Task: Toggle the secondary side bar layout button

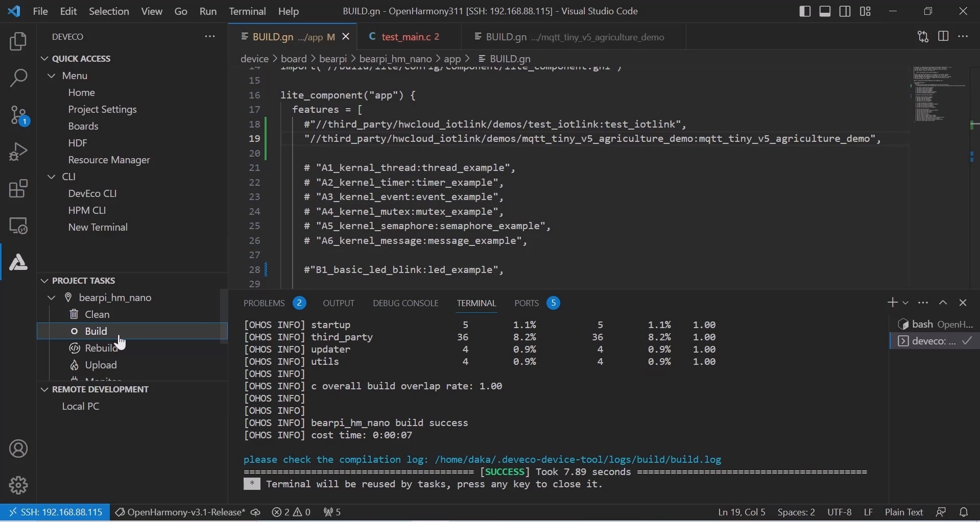Action: pos(845,11)
